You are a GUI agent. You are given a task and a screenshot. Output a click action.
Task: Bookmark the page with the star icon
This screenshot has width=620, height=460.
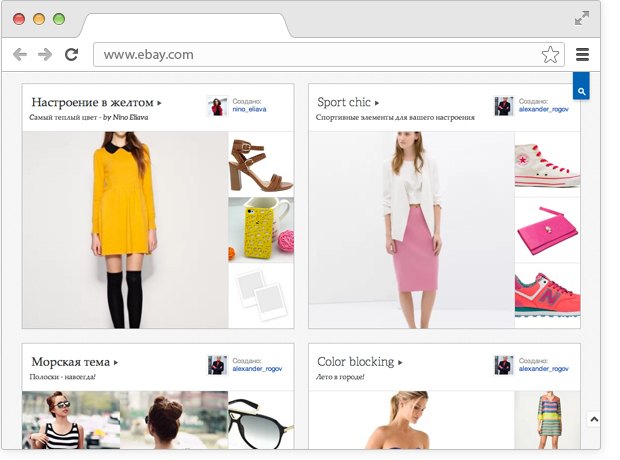550,55
